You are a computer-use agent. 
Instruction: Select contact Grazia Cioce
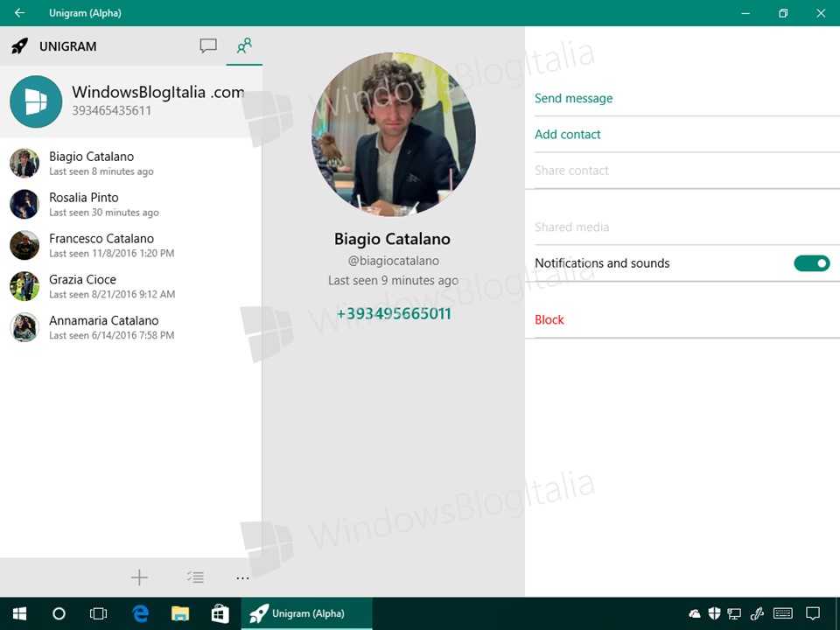130,286
